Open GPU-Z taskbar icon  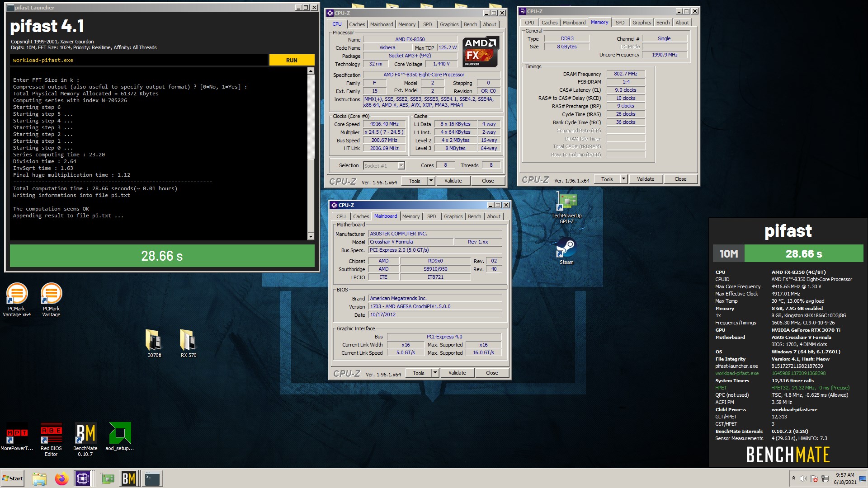pyautogui.click(x=107, y=479)
